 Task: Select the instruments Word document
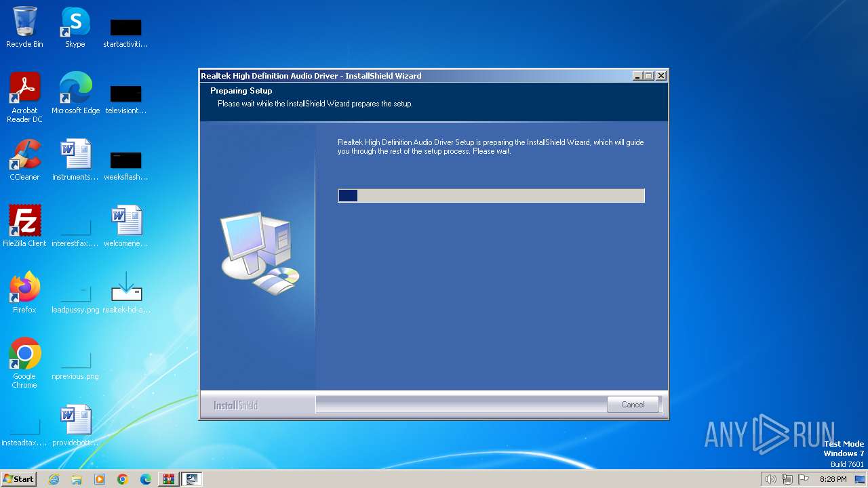pos(75,160)
